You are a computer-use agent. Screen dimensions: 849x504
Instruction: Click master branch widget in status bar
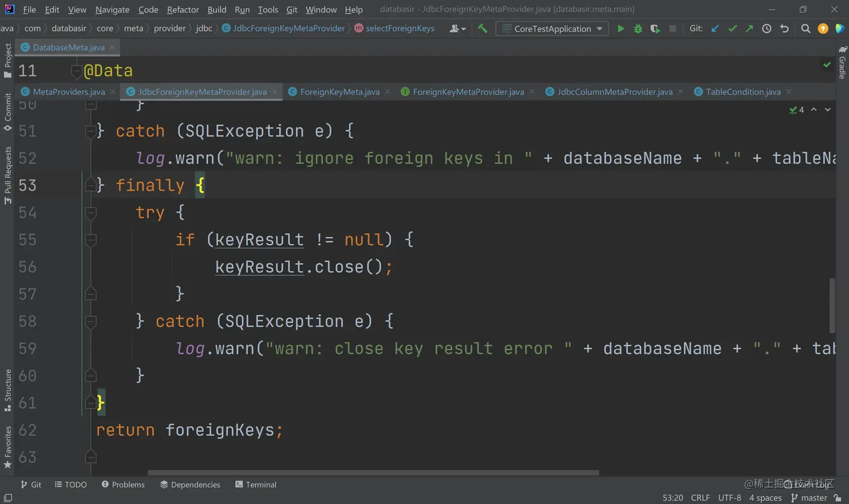(x=809, y=498)
